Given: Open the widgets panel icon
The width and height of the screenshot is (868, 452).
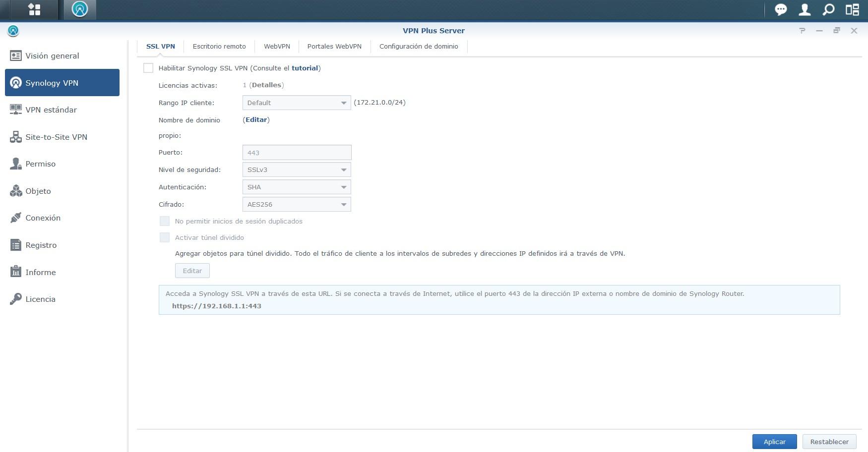Looking at the screenshot, I should point(852,9).
